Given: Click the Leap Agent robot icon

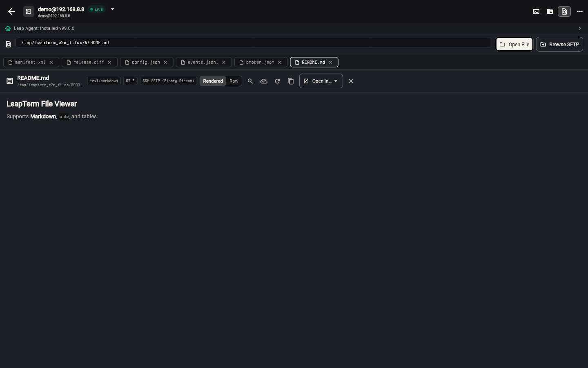Looking at the screenshot, I should click(x=8, y=28).
